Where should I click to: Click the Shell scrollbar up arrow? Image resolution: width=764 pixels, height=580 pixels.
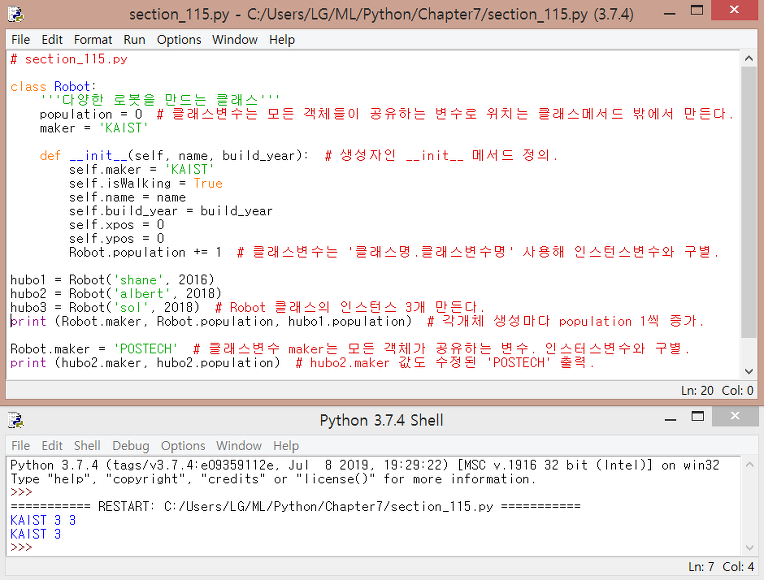[750, 464]
